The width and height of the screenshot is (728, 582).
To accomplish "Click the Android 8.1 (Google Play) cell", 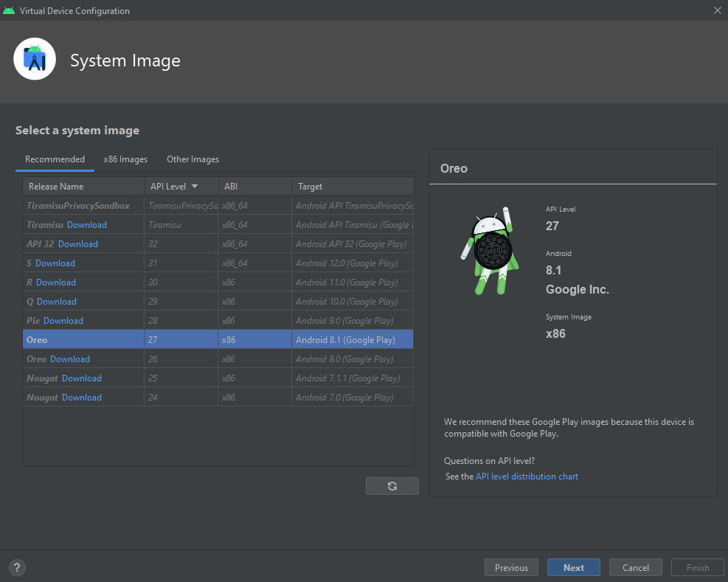I will 353,340.
